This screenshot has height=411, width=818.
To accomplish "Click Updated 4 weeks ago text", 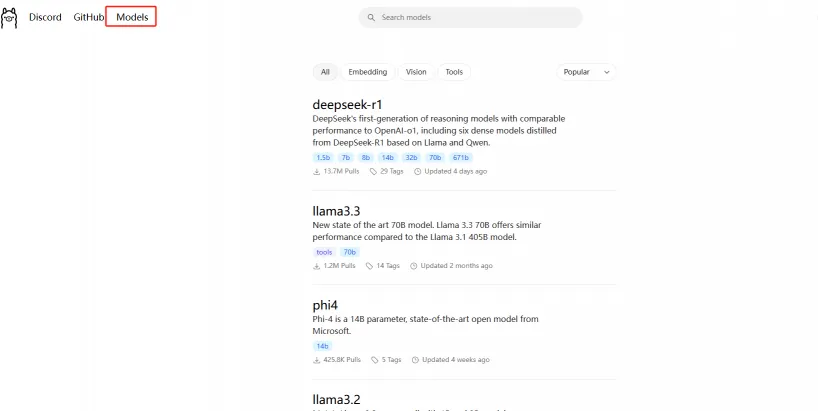I will point(456,360).
